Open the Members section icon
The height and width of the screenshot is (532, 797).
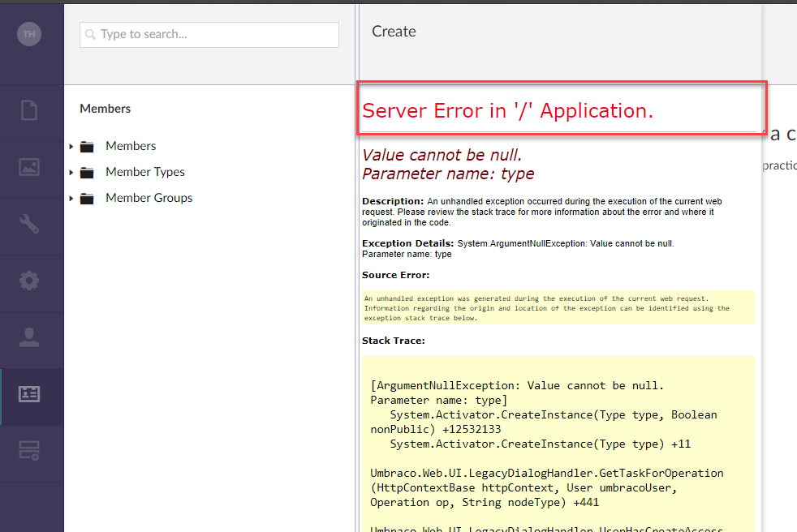(29, 394)
